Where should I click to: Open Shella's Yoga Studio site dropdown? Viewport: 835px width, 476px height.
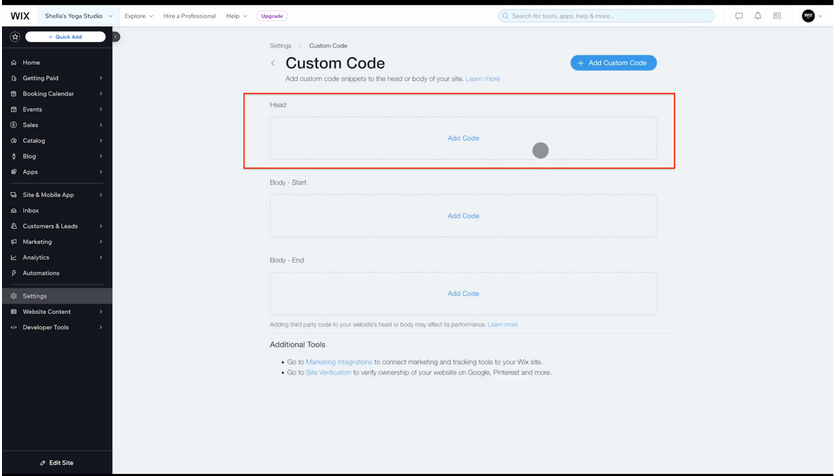[x=78, y=16]
